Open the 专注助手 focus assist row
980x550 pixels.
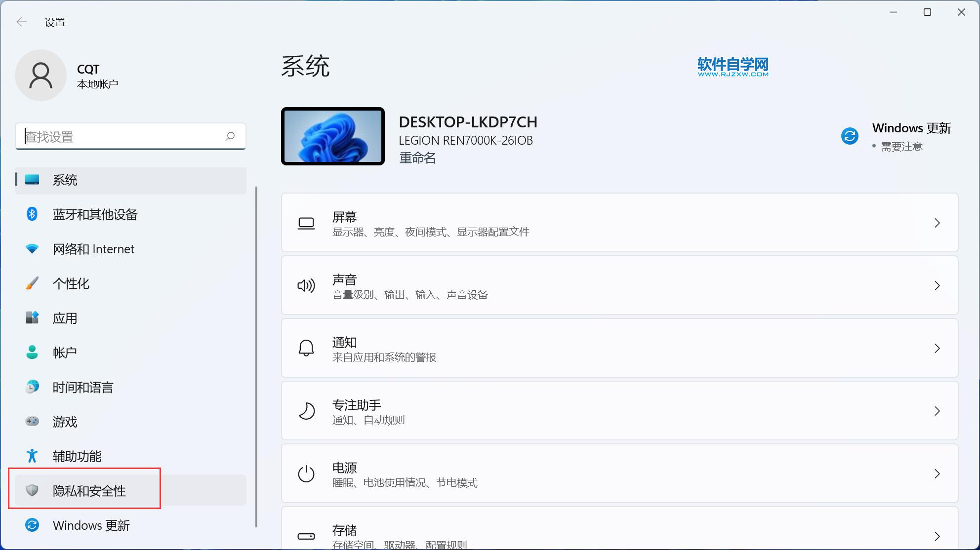point(619,411)
